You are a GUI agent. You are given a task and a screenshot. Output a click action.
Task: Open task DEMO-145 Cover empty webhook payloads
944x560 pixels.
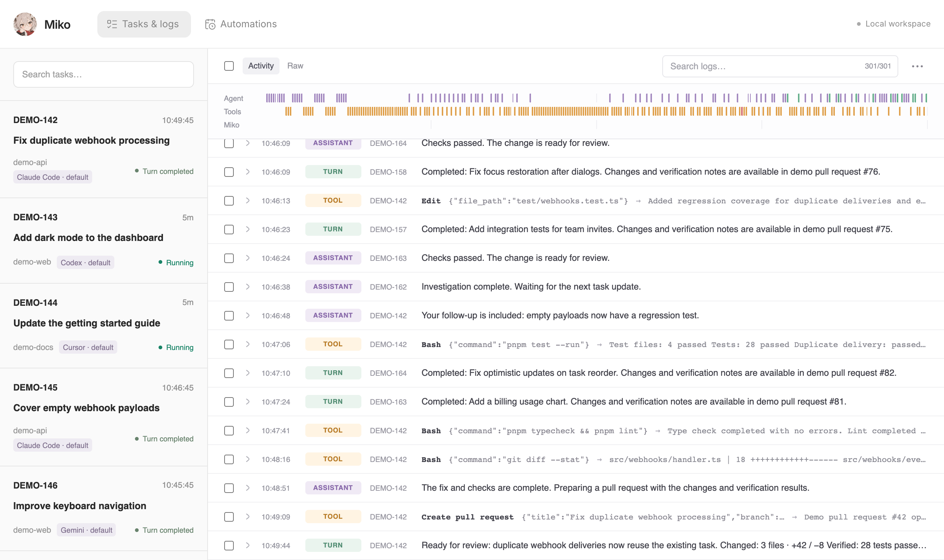[104, 417]
